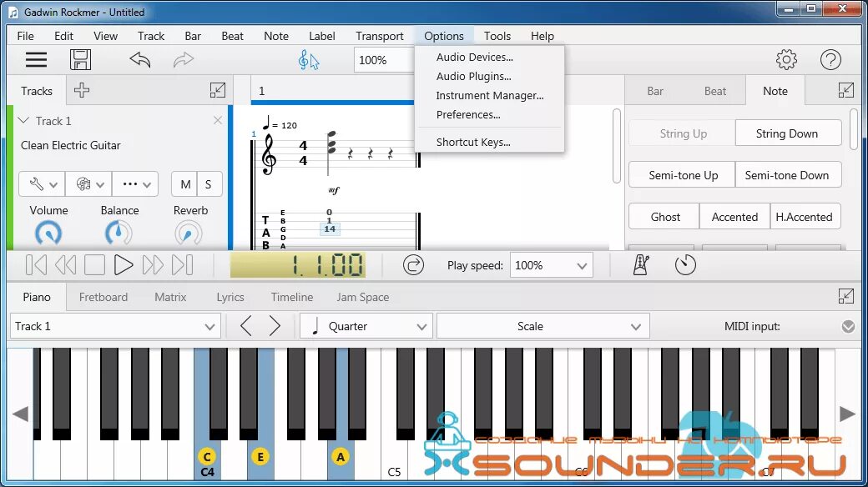Expand the Note panel with the resize icon
Image resolution: width=868 pixels, height=487 pixels.
pyautogui.click(x=845, y=90)
